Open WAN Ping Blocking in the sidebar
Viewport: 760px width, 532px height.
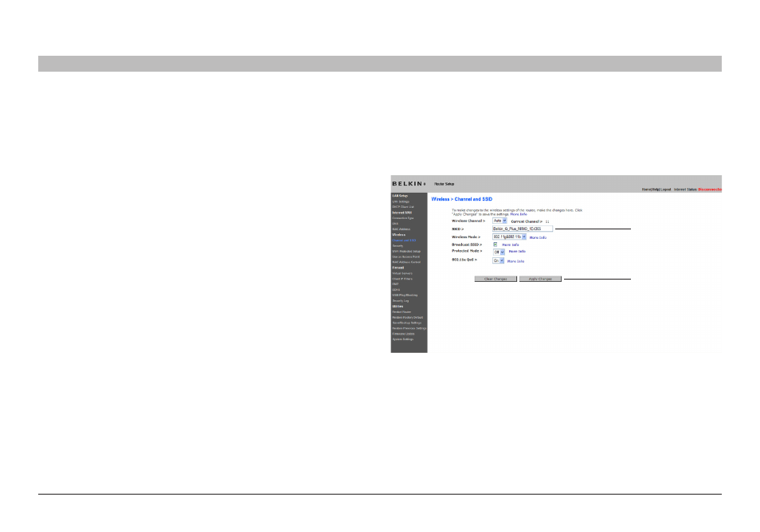[x=405, y=295]
